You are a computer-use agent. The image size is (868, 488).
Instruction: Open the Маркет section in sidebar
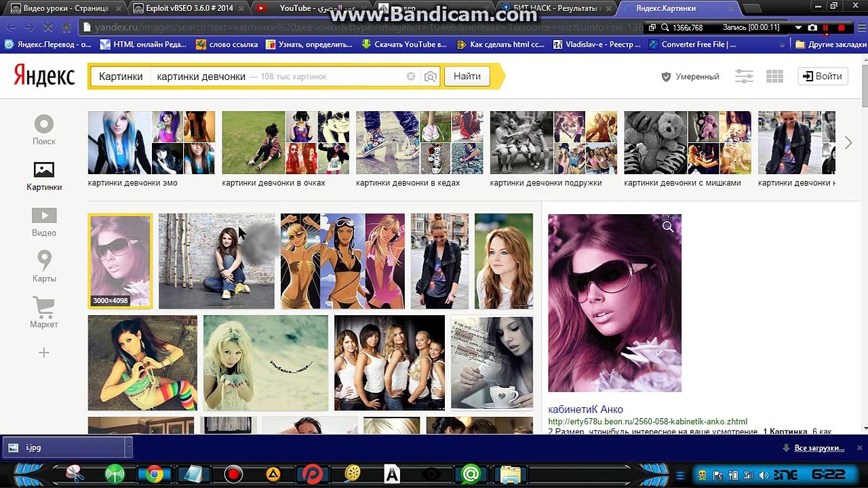coord(44,313)
